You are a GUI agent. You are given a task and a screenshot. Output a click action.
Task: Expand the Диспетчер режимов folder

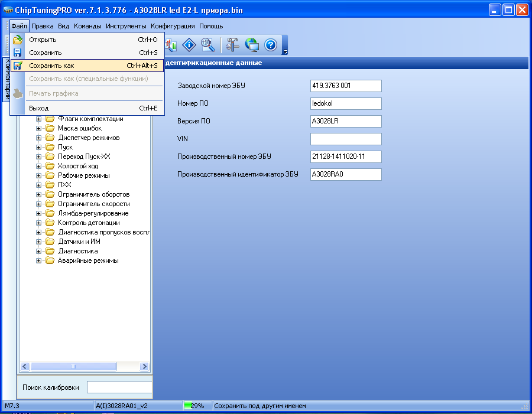[x=38, y=138]
